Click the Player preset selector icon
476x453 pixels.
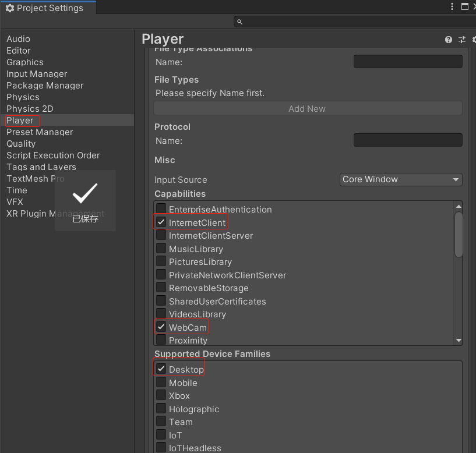point(462,40)
